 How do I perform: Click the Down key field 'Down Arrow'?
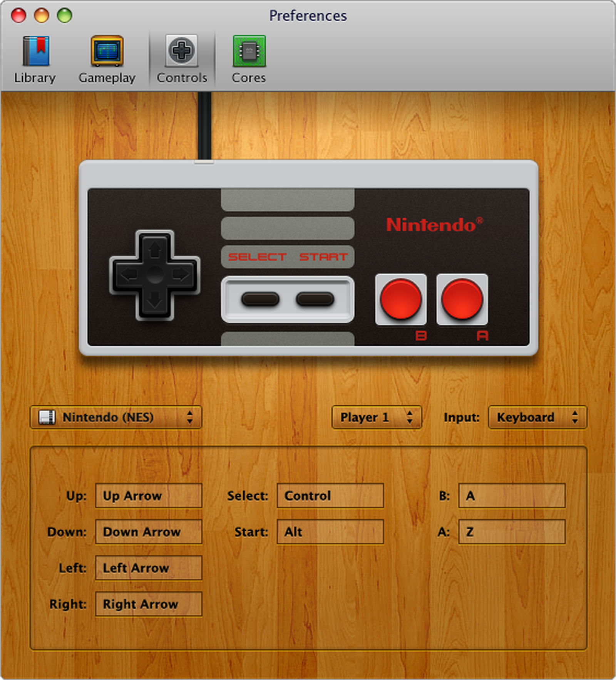pyautogui.click(x=149, y=532)
